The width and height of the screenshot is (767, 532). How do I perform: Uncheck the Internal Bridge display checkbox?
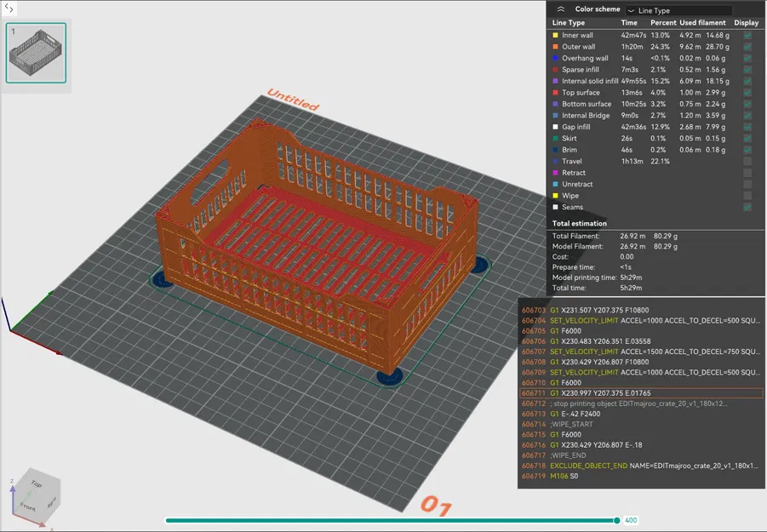point(748,115)
